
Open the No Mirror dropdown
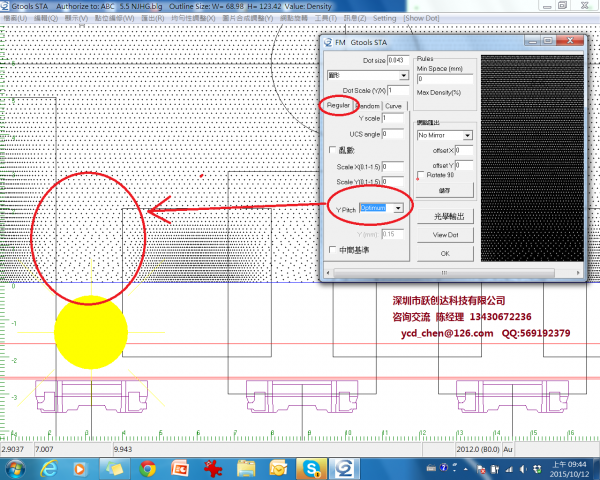[x=467, y=134]
